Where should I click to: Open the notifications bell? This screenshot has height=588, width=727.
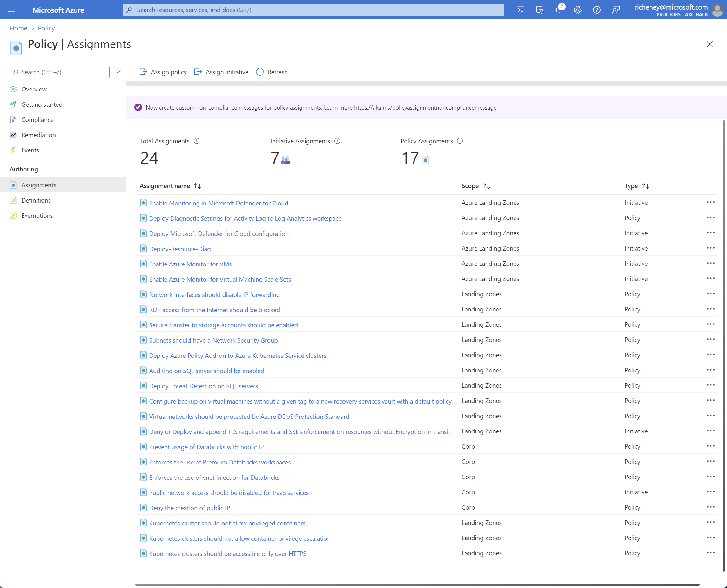(x=559, y=10)
